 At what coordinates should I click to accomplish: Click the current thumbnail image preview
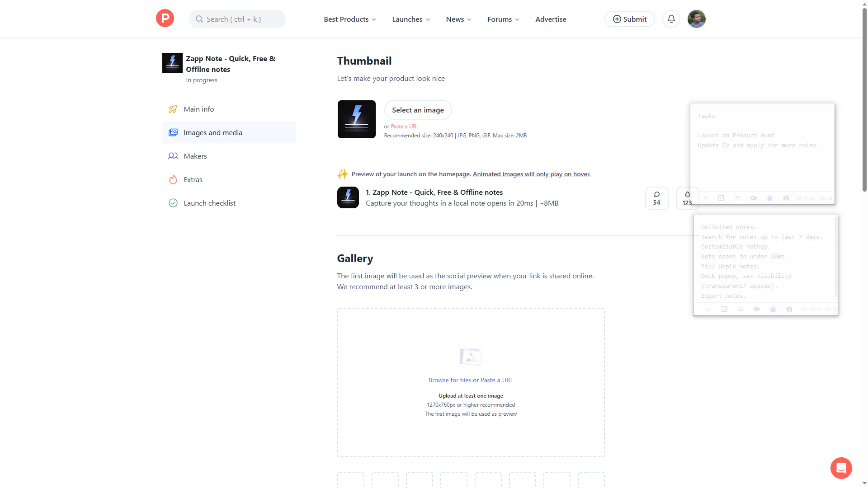point(357,119)
